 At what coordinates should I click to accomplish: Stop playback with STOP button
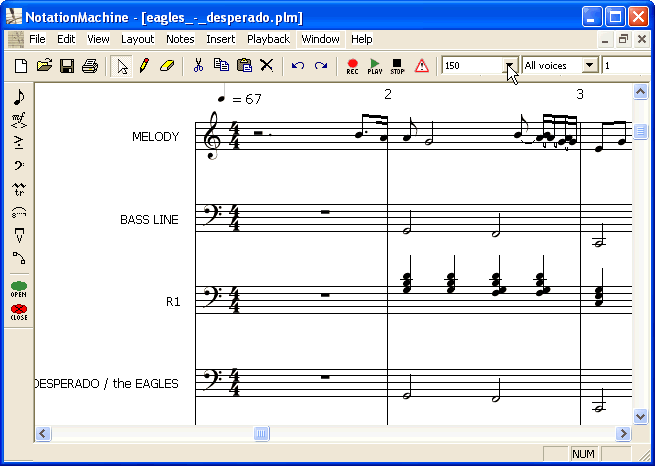(397, 66)
